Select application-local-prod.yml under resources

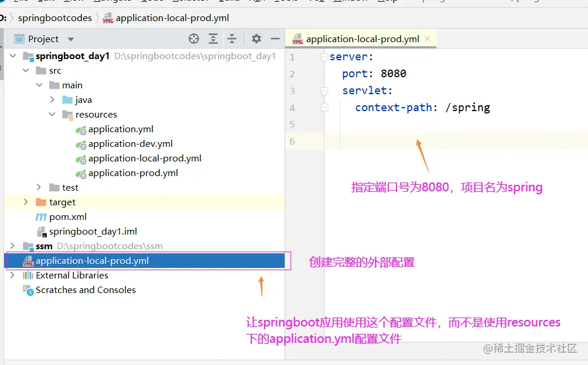click(x=145, y=159)
